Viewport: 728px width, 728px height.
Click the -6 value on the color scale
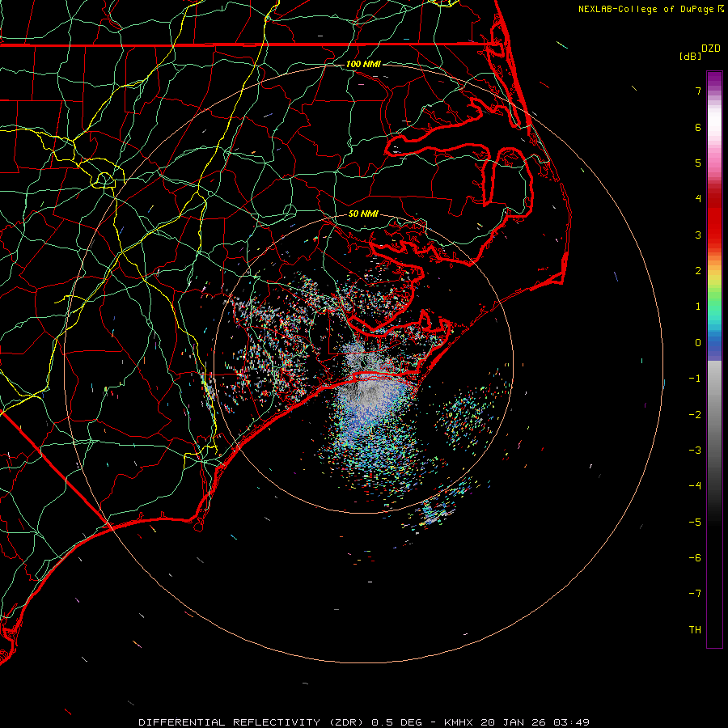695,558
